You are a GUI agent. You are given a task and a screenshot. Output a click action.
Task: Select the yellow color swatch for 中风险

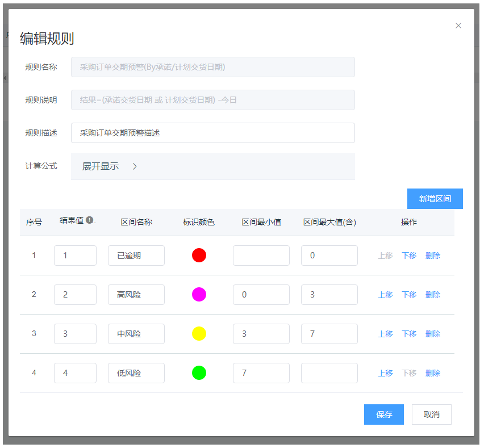[199, 334]
